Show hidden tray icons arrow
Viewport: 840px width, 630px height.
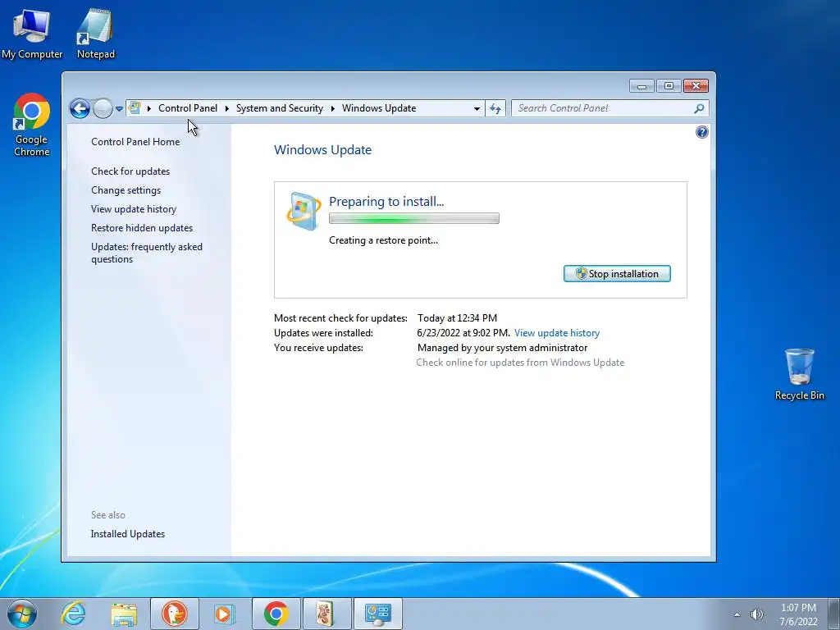click(737, 614)
